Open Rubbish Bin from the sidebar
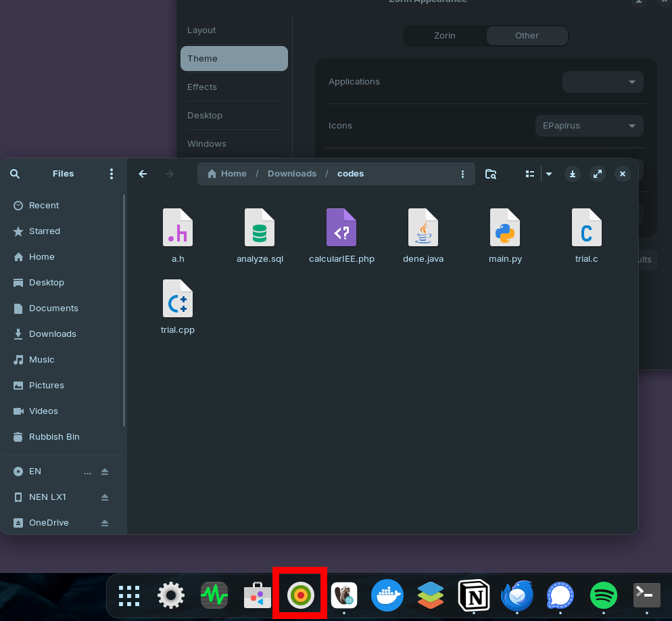 (x=54, y=437)
